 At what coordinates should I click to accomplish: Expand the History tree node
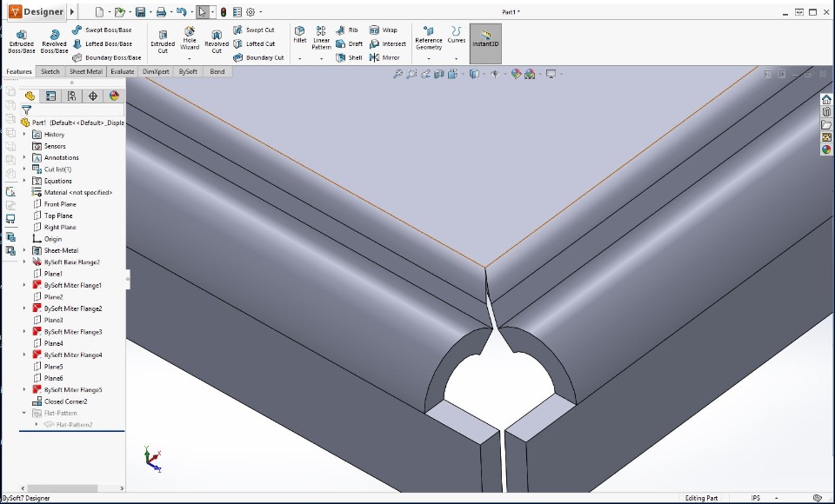click(x=24, y=134)
